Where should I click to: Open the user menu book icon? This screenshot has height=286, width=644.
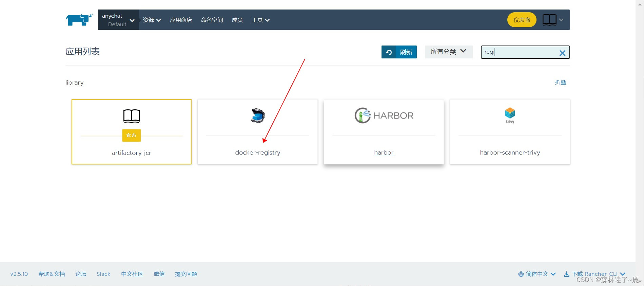549,20
